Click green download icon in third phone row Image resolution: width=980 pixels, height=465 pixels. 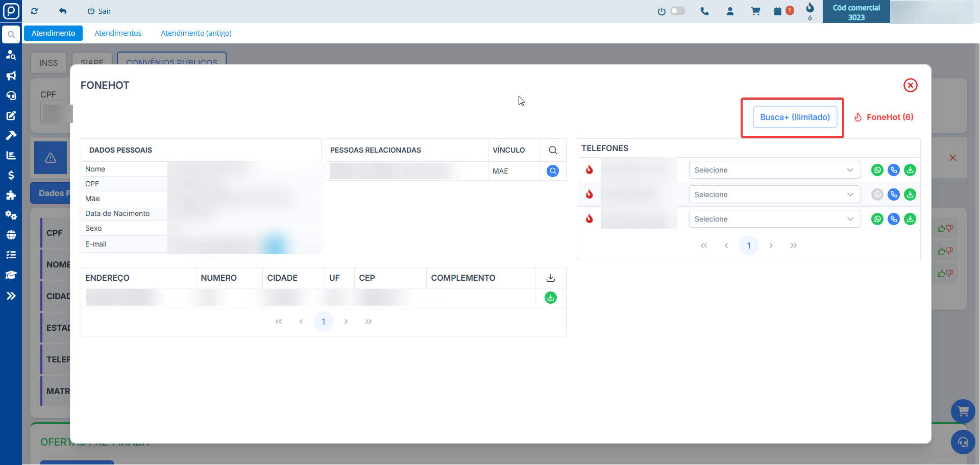910,219
